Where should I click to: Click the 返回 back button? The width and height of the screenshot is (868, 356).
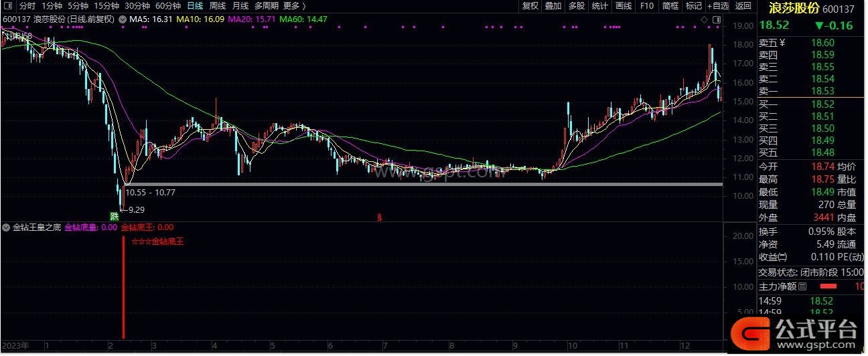click(743, 6)
